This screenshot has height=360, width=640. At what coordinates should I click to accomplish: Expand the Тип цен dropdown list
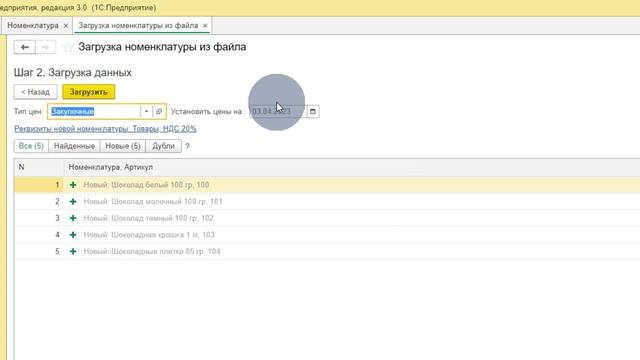(146, 111)
